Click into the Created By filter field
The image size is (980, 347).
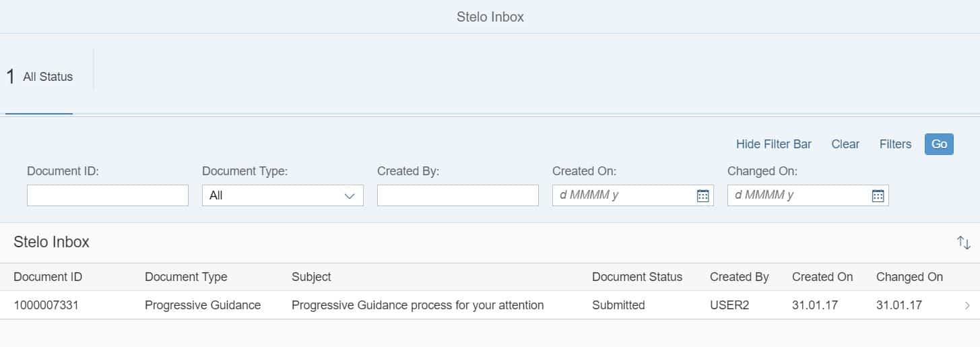pos(457,195)
